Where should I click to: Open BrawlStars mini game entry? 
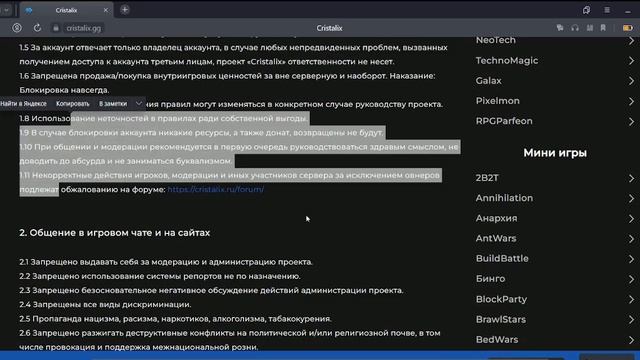pos(501,320)
